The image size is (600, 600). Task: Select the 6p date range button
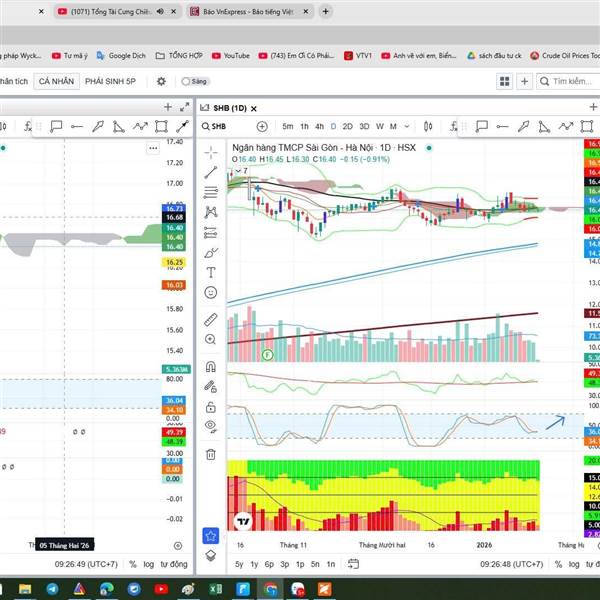pos(269,564)
